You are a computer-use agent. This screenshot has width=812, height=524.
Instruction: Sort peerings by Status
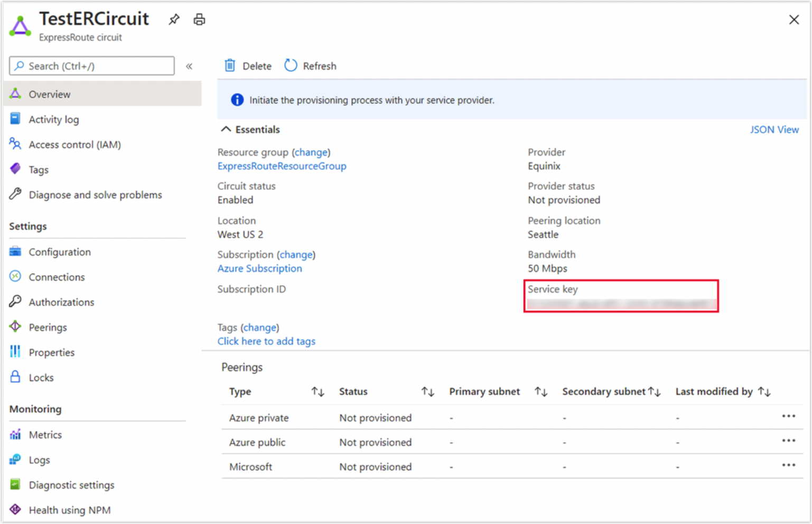(427, 391)
